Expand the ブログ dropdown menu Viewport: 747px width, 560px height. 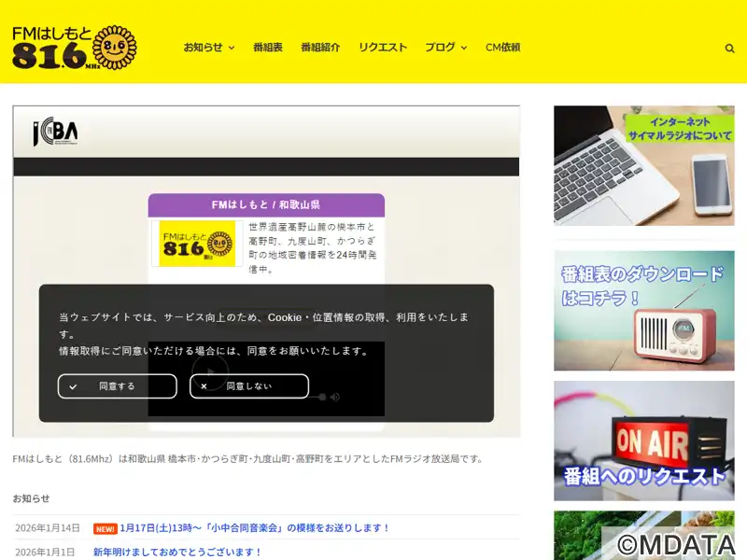[x=445, y=48]
